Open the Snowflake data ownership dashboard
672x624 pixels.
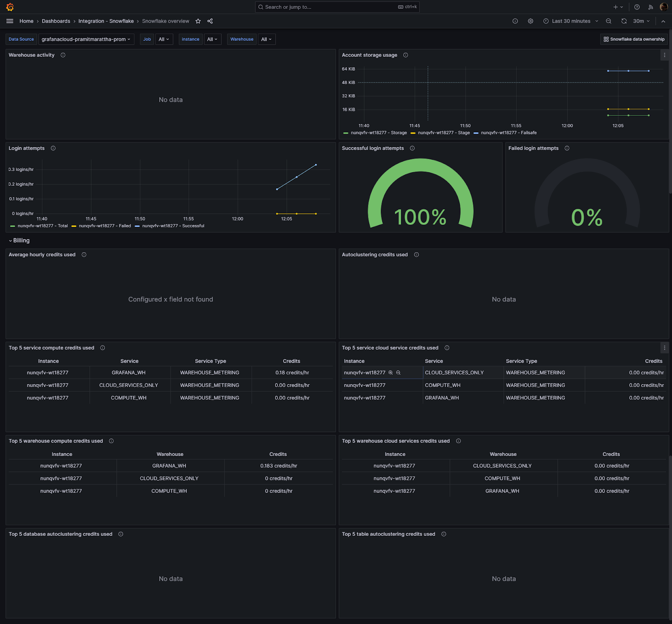tap(633, 39)
